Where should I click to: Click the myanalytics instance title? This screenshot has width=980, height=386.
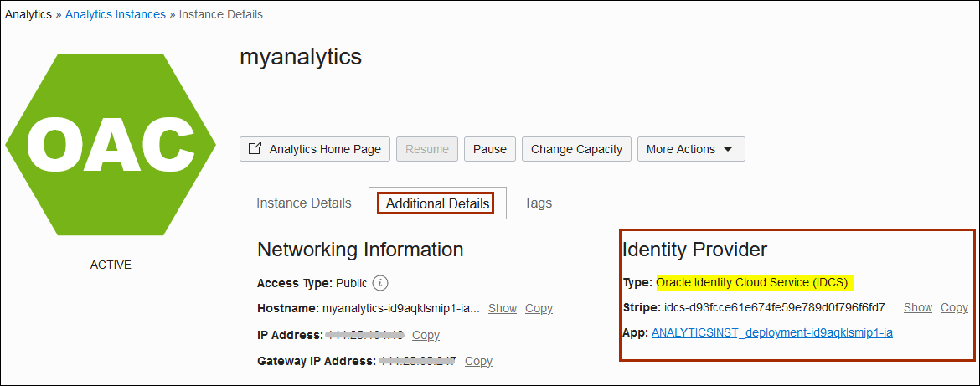click(301, 57)
